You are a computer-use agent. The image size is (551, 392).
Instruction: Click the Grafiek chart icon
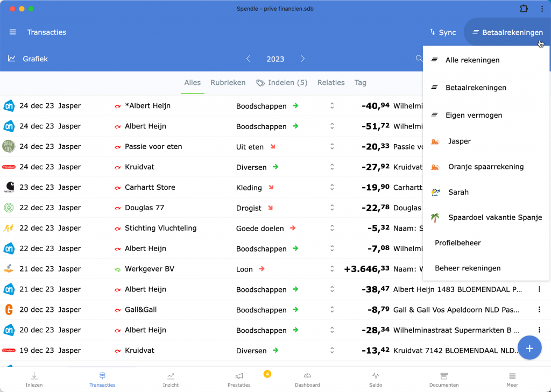(x=12, y=59)
